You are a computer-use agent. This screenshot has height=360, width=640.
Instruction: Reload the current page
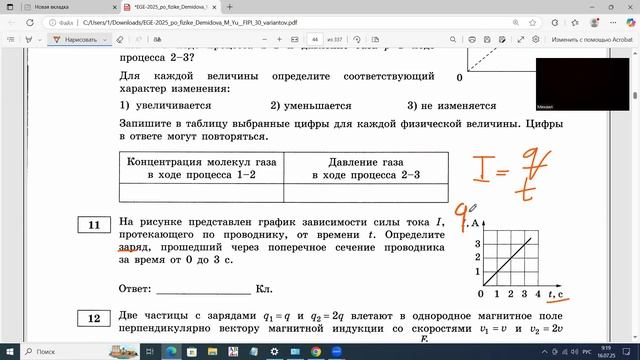click(x=30, y=23)
